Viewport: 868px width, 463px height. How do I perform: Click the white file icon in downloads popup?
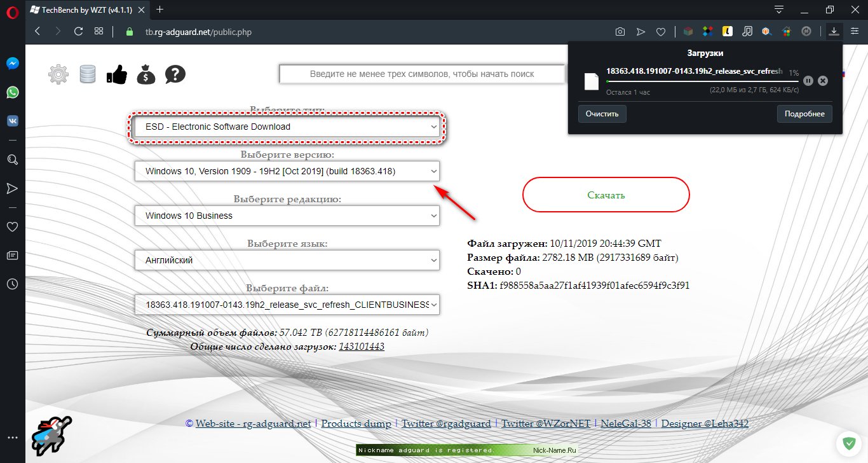[592, 81]
